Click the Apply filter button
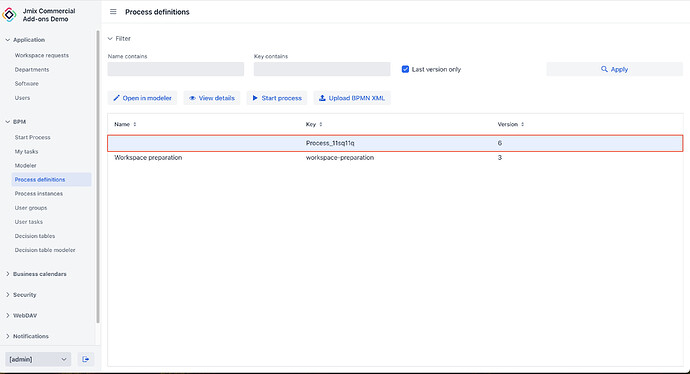The width and height of the screenshot is (690, 374). (x=614, y=69)
